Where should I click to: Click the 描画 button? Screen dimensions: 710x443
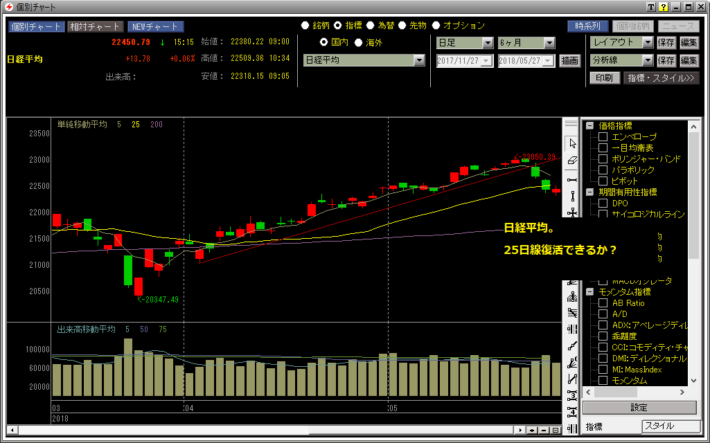(570, 61)
